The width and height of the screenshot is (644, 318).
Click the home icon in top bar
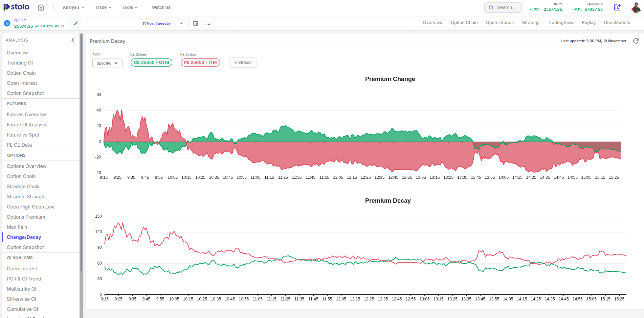[41, 7]
